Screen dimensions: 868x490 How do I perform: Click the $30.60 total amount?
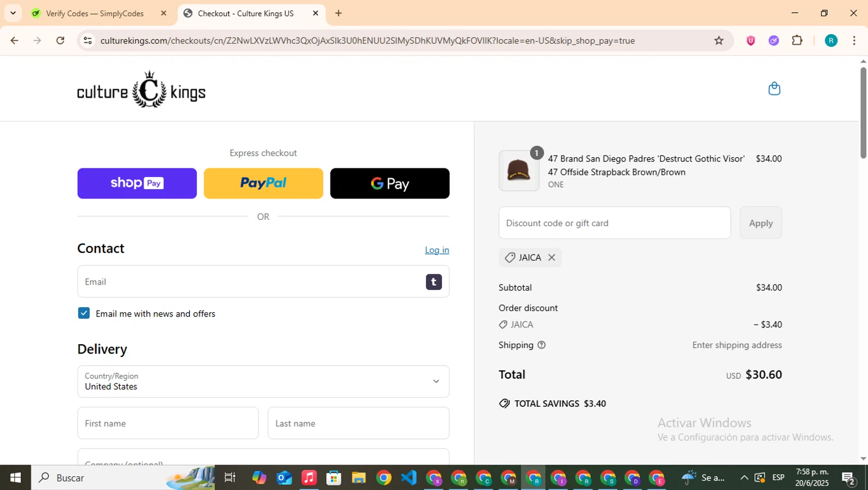pyautogui.click(x=764, y=374)
